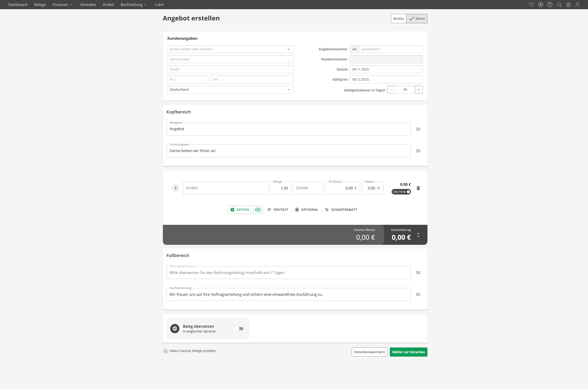Open the USt 19 % tax dropdown
The image size is (588, 389).
[401, 192]
